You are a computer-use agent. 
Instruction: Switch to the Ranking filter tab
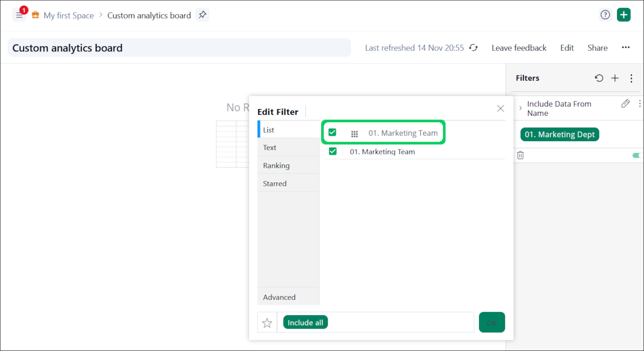[x=276, y=165]
